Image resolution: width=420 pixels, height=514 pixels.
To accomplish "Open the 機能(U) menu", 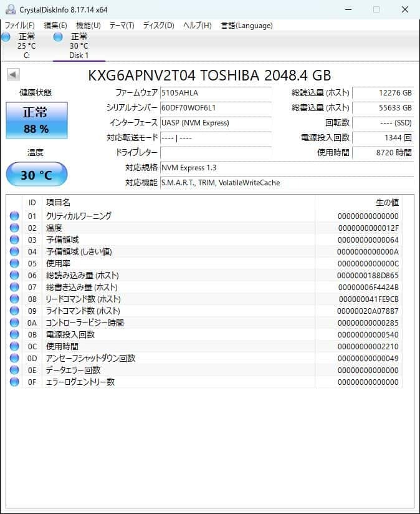I will coord(88,25).
